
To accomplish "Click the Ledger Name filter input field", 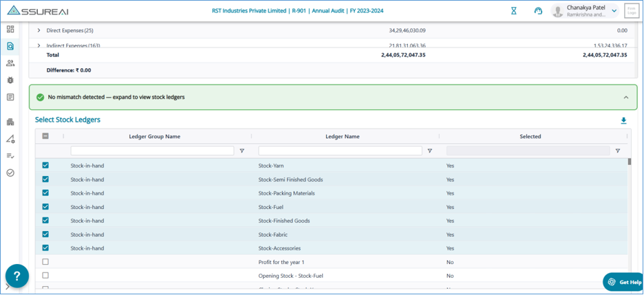I will coord(340,151).
